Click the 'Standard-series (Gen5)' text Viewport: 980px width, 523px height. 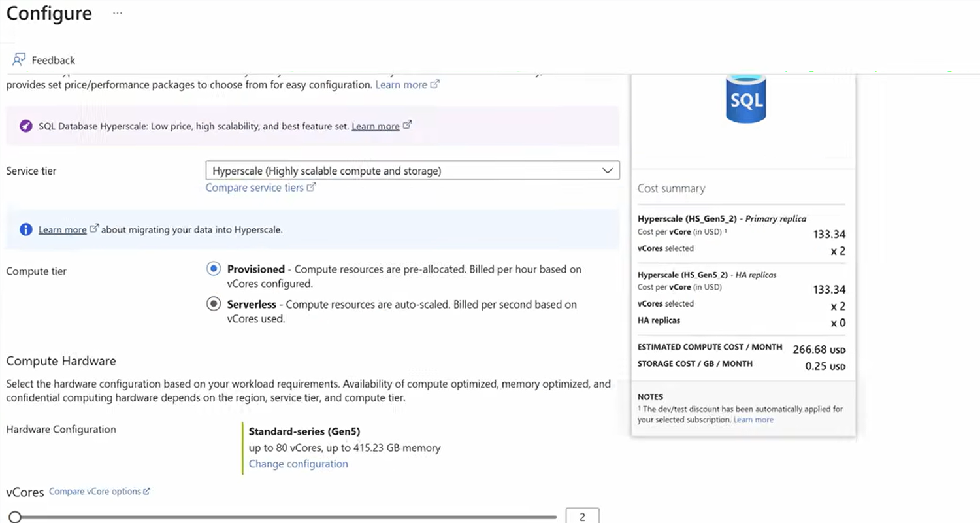click(304, 431)
